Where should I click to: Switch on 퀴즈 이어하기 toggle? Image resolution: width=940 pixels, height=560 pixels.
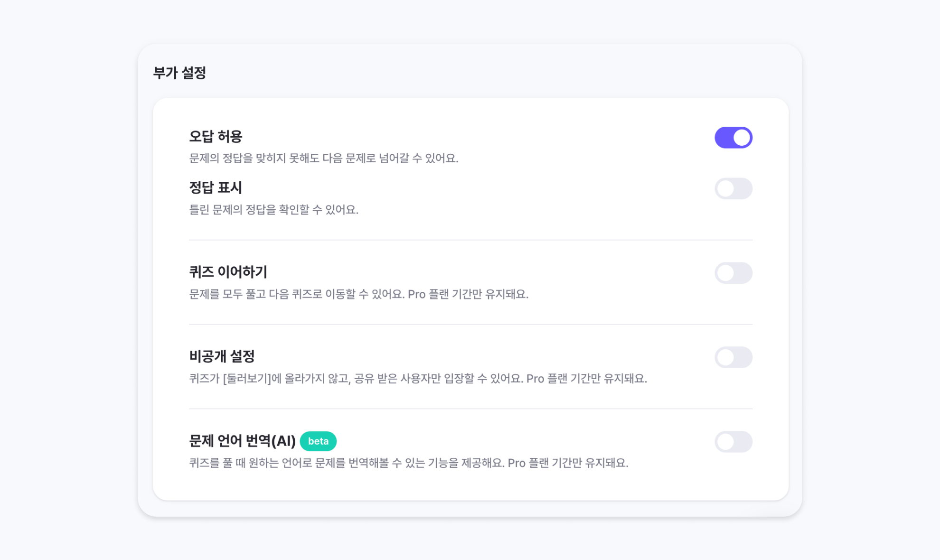tap(733, 273)
